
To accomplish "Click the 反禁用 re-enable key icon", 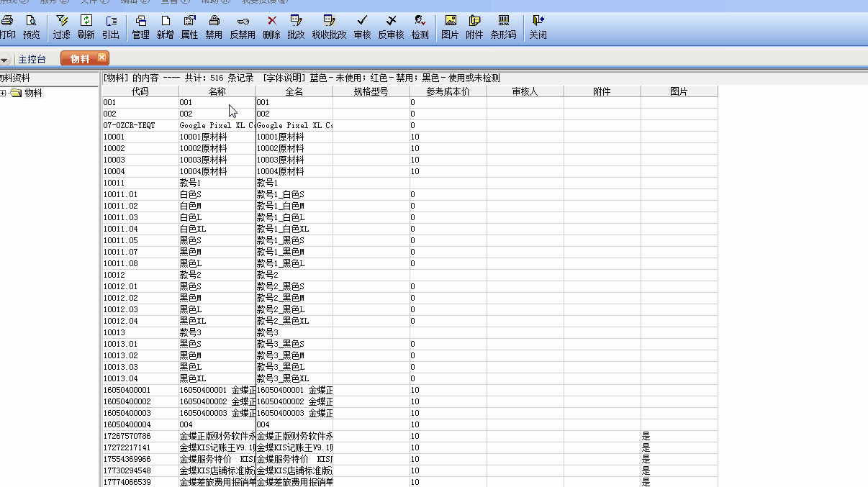I will (243, 27).
